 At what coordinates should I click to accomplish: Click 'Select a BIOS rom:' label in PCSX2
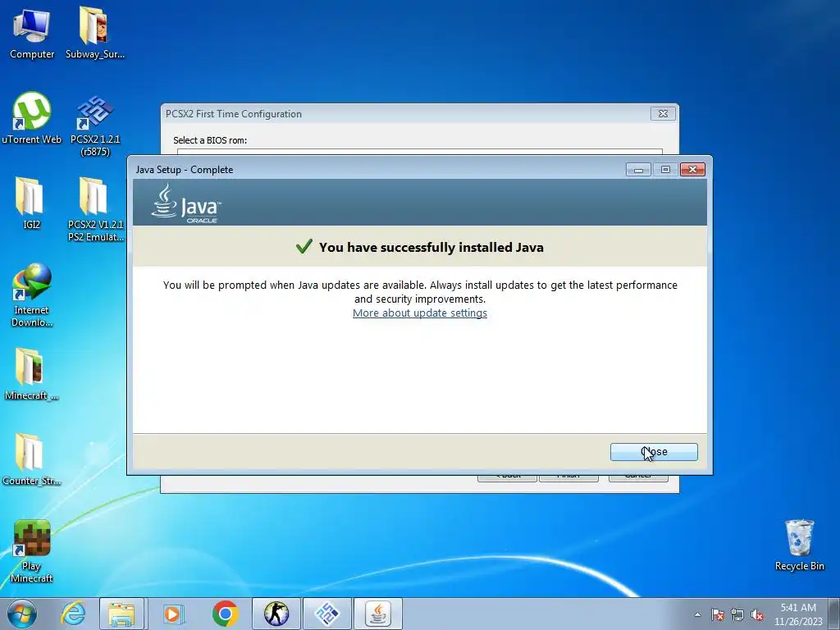(x=210, y=140)
